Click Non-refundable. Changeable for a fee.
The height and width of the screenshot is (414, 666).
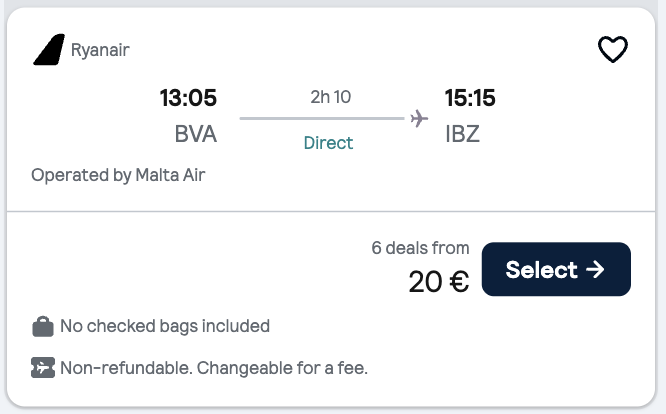214,368
